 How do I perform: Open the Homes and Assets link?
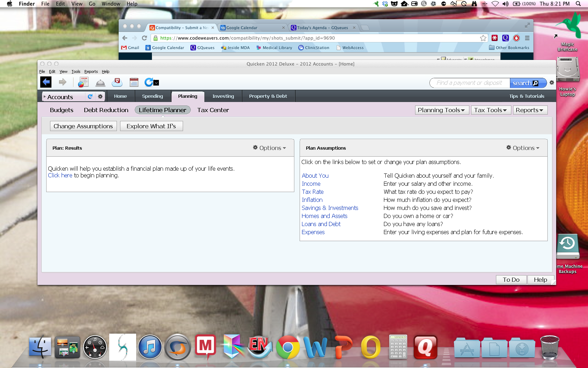(324, 216)
